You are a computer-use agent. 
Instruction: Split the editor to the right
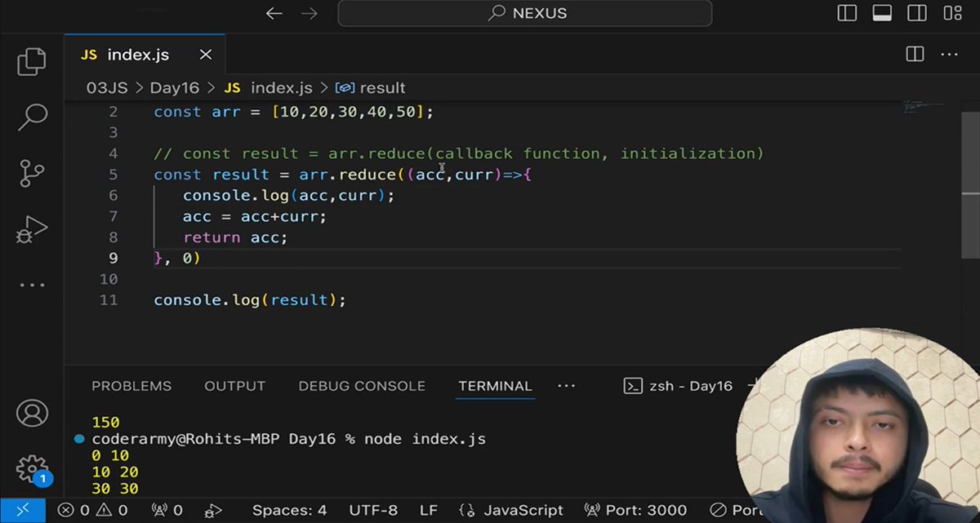pos(915,55)
